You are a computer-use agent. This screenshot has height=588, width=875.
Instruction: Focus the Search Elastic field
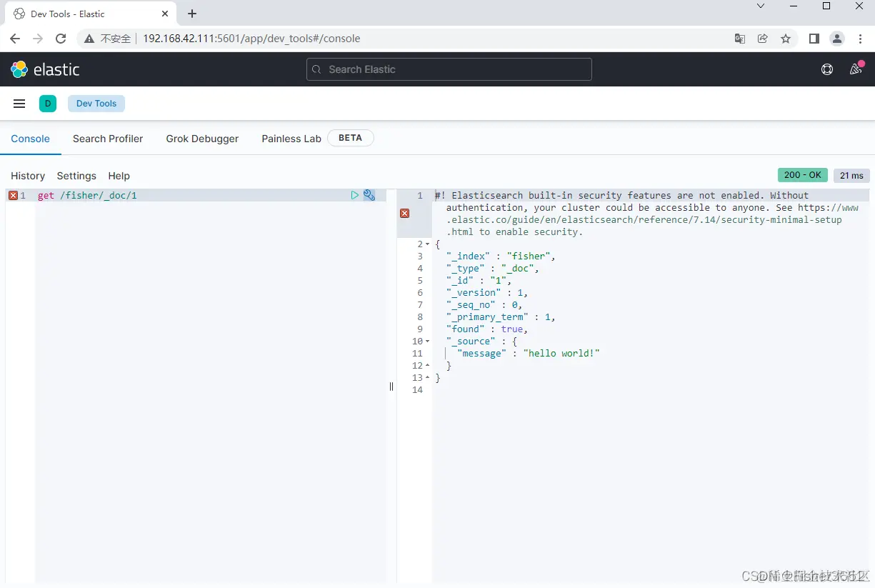449,69
